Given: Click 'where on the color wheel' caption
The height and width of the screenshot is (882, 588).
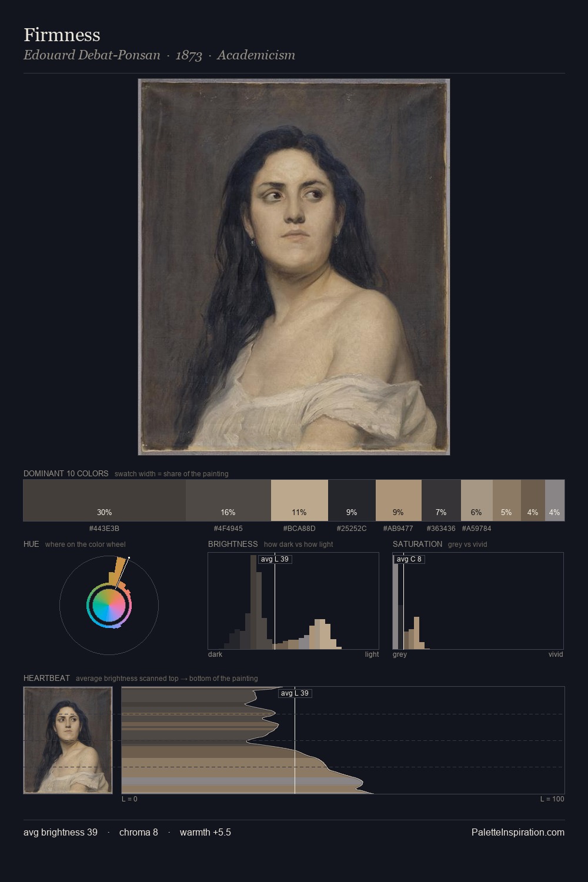Looking at the screenshot, I should (x=85, y=544).
